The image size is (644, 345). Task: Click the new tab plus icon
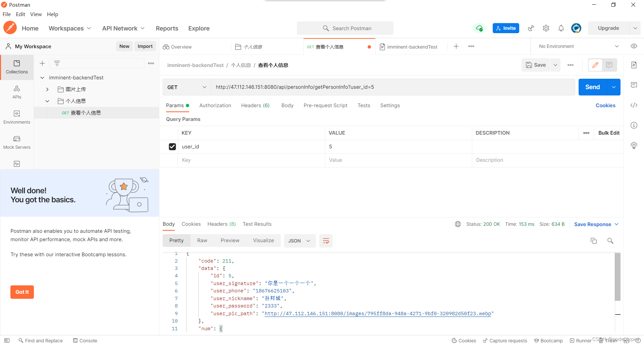tap(456, 46)
